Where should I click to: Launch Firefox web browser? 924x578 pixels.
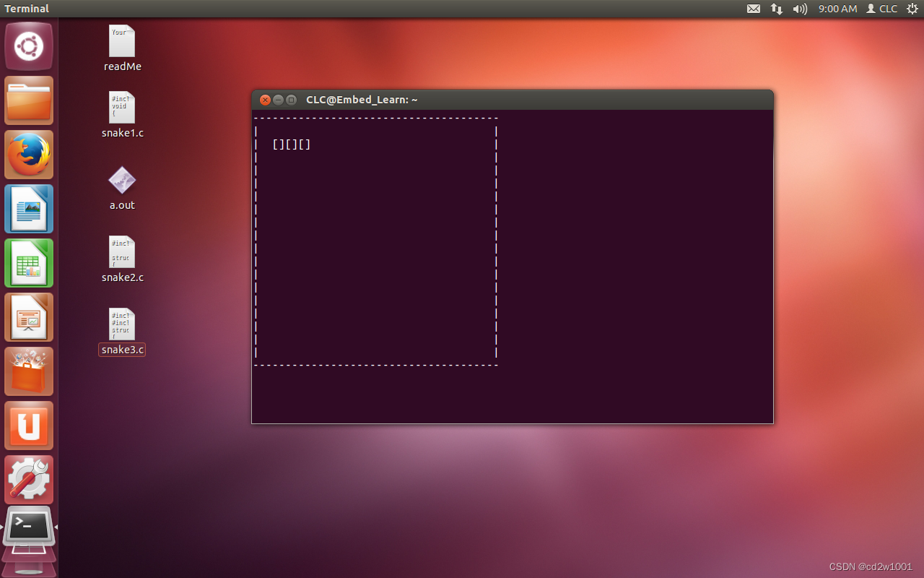(29, 155)
